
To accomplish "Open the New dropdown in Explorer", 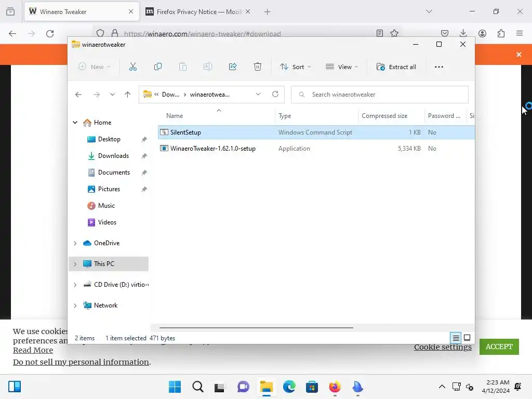I will click(x=95, y=67).
